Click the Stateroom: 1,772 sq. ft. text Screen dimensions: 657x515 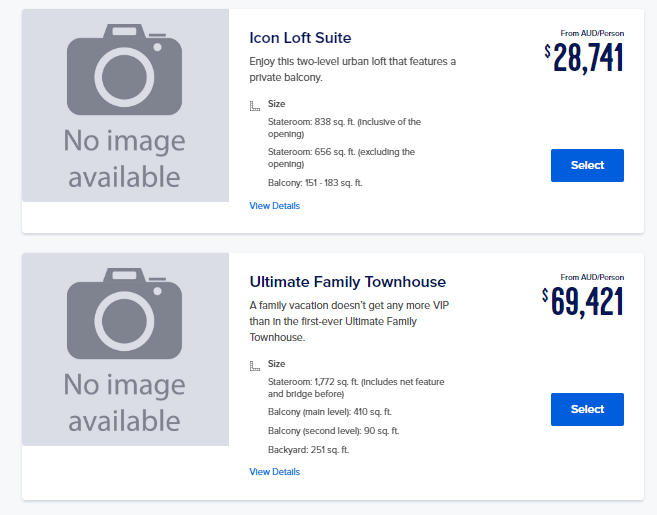356,388
